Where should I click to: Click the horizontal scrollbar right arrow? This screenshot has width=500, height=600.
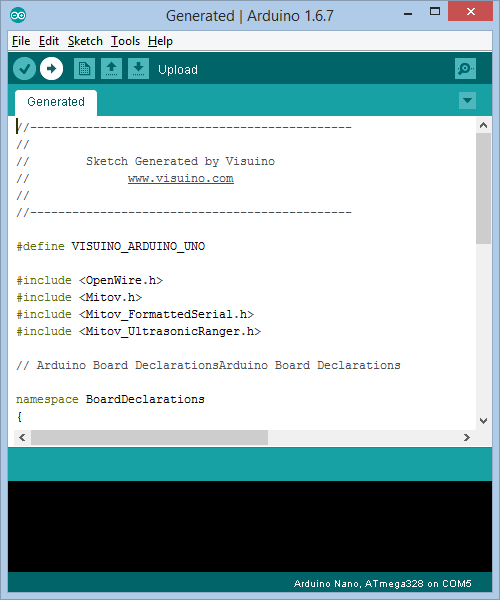[466, 437]
